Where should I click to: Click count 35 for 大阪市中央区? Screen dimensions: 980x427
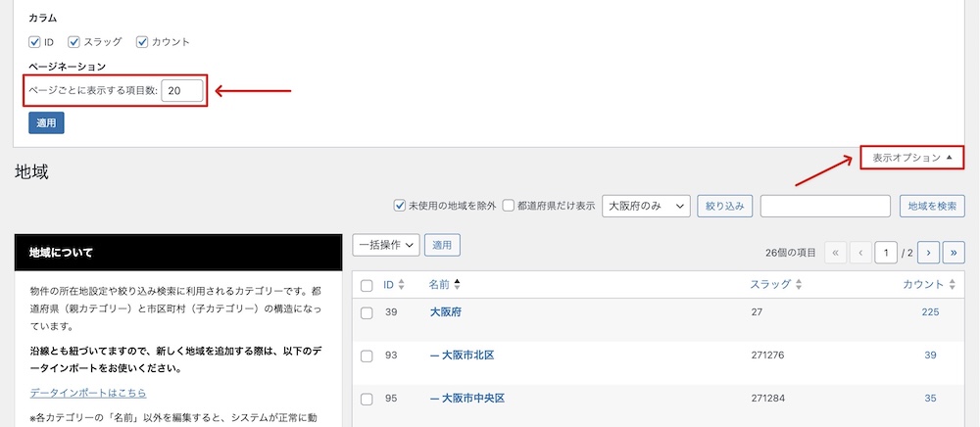click(x=930, y=399)
